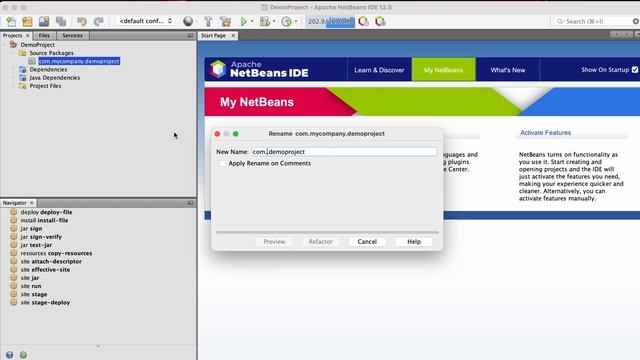
Task: Click the New Project toolbar icon
Action: click(x=27, y=21)
